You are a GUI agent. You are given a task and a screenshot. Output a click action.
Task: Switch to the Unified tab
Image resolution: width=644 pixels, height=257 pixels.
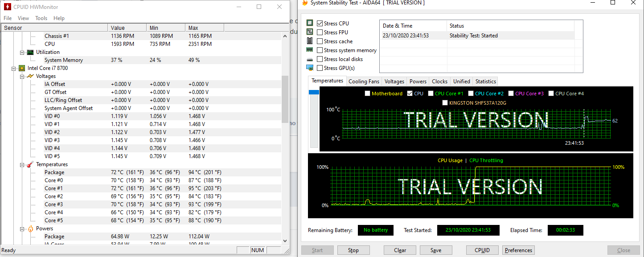(461, 82)
